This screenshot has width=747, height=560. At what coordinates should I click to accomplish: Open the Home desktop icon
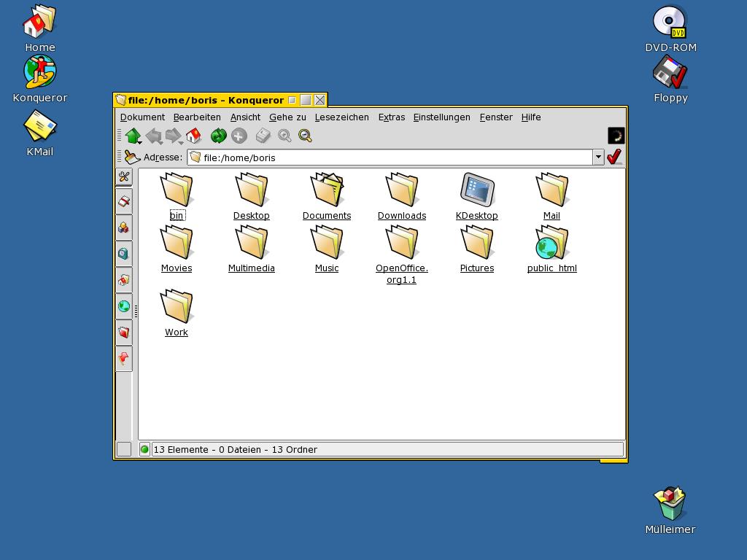(x=40, y=28)
